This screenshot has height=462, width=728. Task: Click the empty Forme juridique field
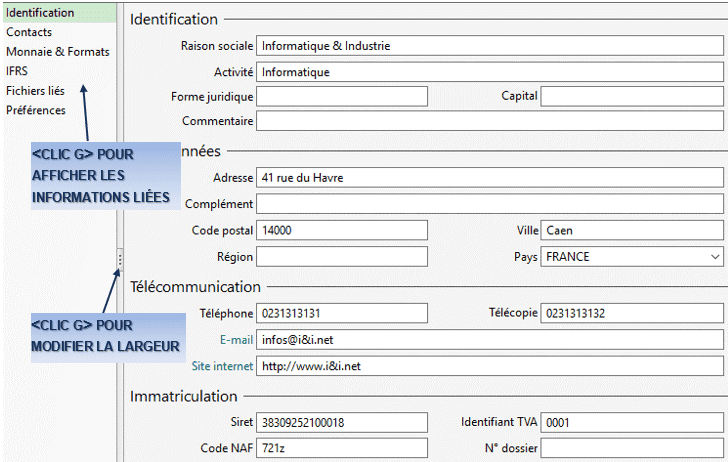(x=342, y=96)
